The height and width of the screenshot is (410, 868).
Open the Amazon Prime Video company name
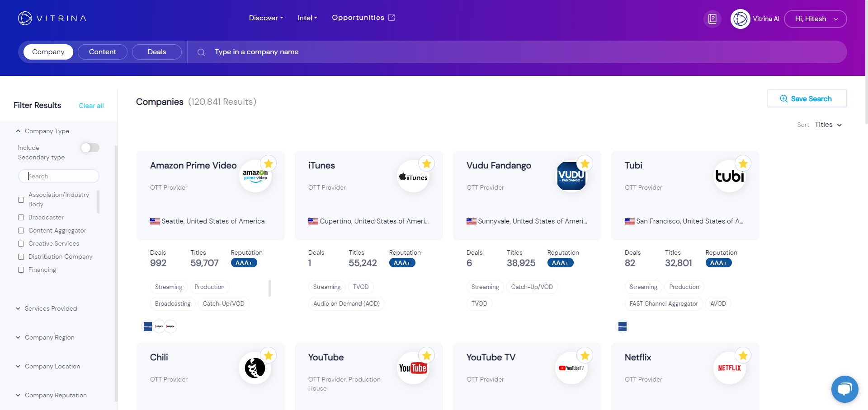[193, 165]
